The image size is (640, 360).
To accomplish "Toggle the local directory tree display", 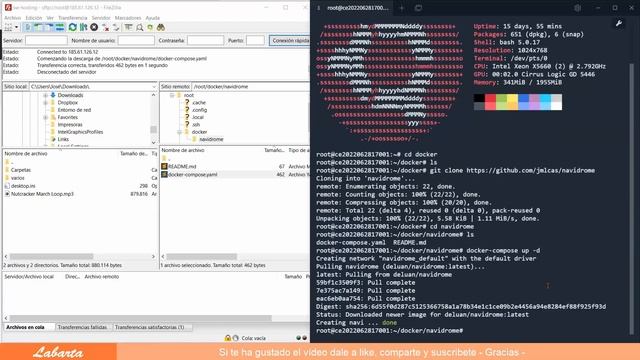I will click(38, 27).
